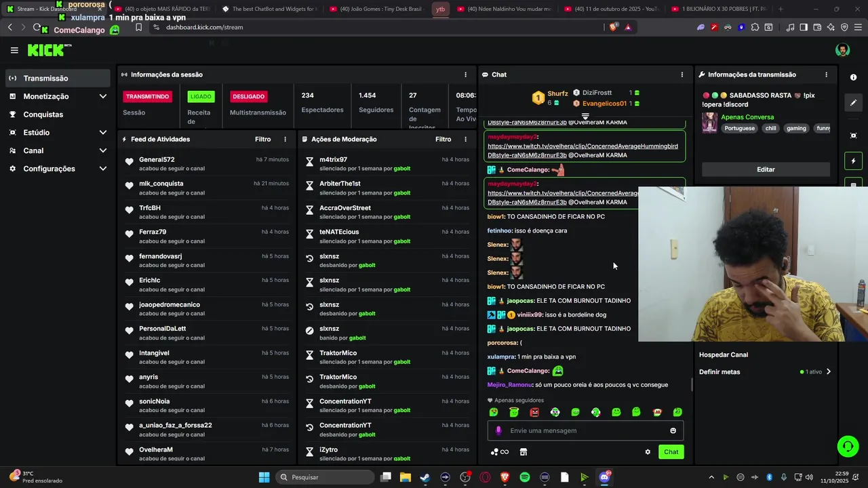Screen dimensions: 868x488
Task: Select General572 in activity feed
Action: point(157,160)
